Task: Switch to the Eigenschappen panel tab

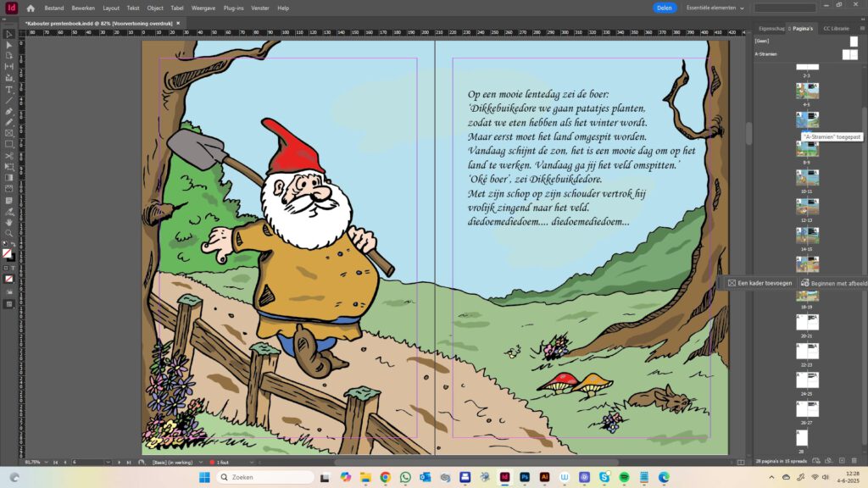Action: pos(771,28)
